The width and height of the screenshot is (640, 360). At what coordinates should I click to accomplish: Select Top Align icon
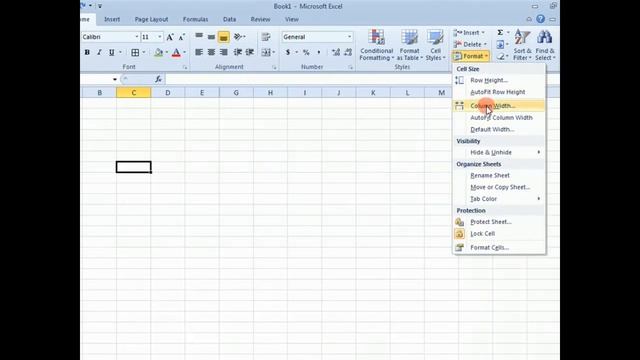[x=199, y=37]
